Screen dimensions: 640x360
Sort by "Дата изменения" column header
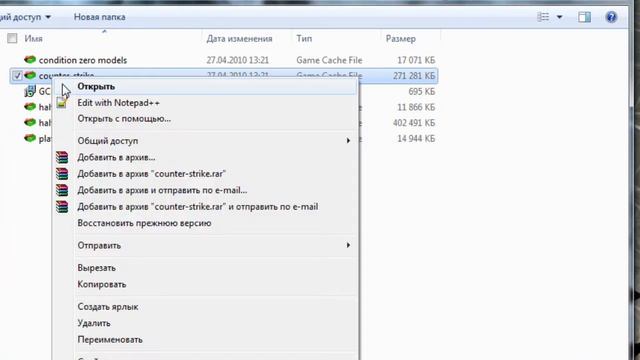239,39
